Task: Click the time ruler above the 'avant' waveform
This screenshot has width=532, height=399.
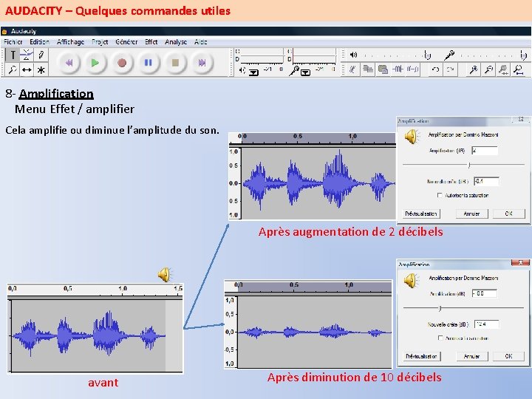Action: (95, 290)
